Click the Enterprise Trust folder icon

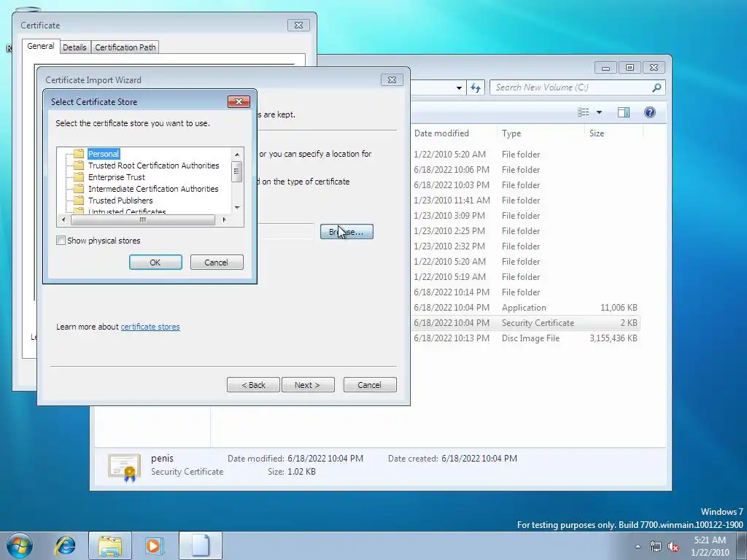pos(79,177)
